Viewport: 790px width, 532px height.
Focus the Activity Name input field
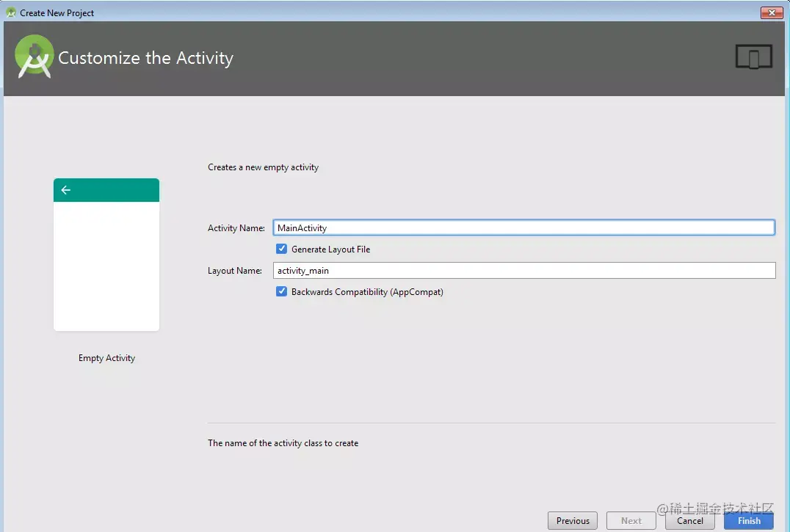pos(524,227)
